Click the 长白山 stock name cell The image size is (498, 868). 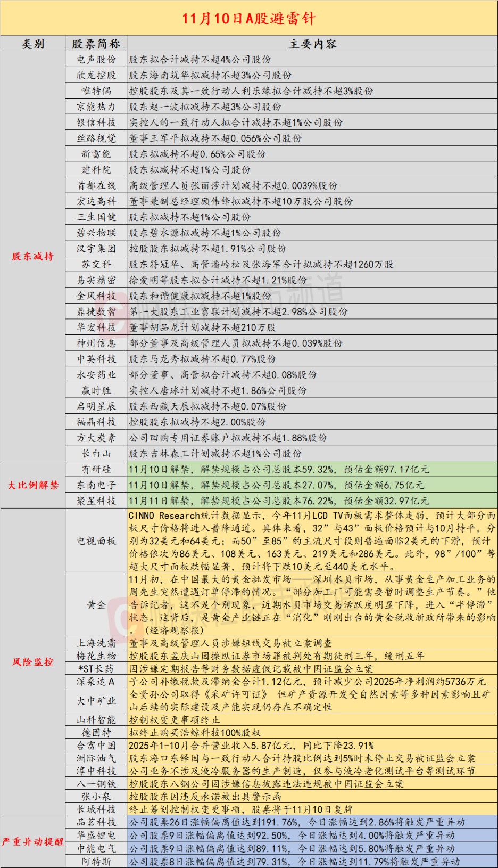pos(96,453)
